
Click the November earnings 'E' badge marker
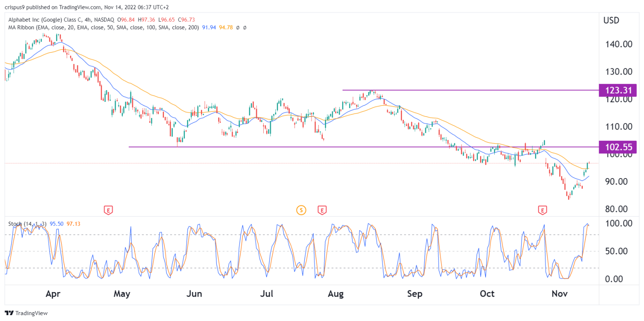point(543,210)
